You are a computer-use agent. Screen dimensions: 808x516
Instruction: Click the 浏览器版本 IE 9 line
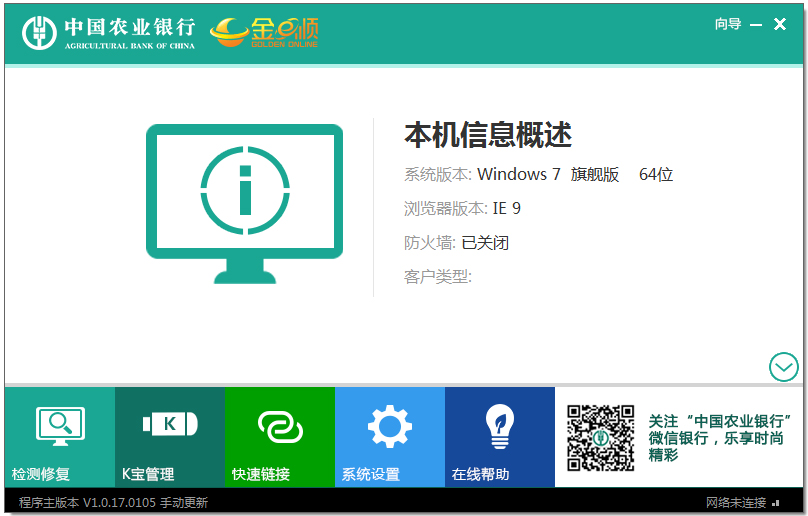click(462, 209)
